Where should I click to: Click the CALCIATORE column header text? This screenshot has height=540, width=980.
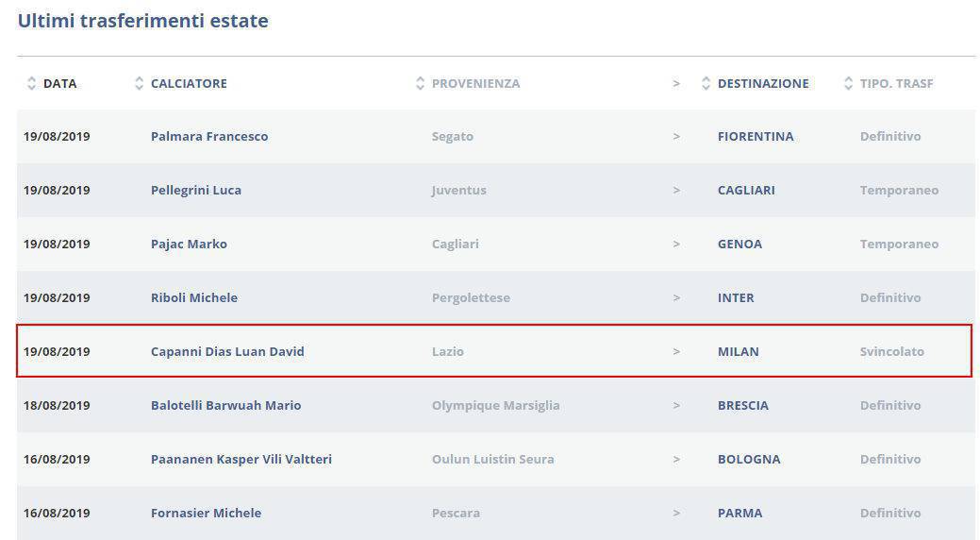[x=189, y=83]
